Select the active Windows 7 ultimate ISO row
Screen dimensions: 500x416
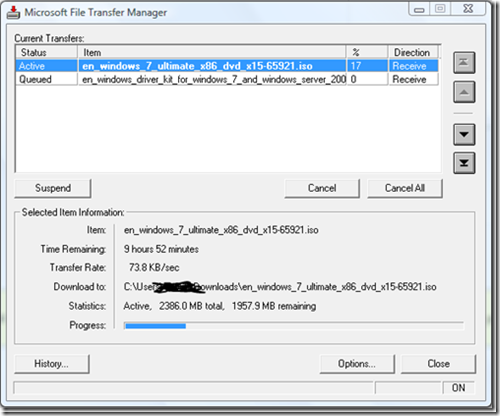227,66
